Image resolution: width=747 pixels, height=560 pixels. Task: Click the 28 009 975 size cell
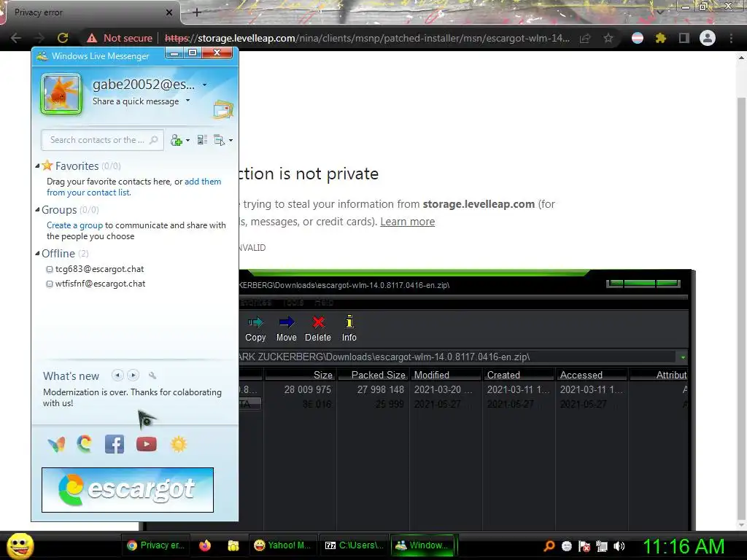tap(307, 389)
